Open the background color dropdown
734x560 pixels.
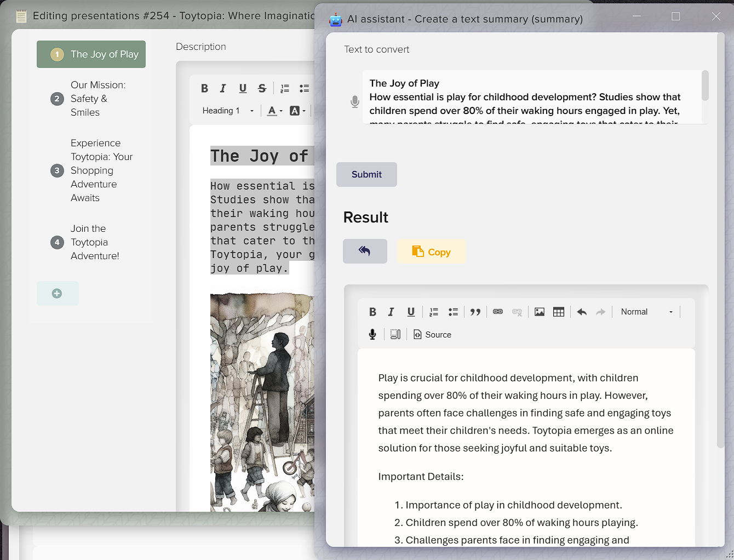pos(297,111)
